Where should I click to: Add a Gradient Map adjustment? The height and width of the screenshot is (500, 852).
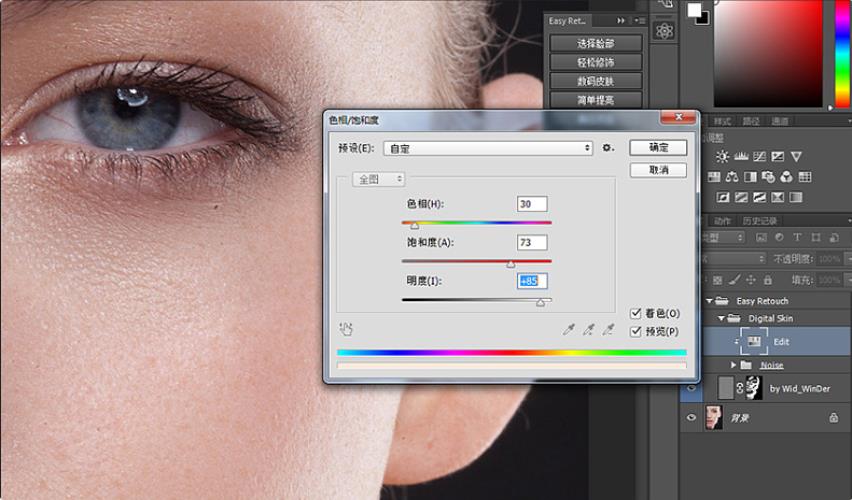click(x=796, y=197)
